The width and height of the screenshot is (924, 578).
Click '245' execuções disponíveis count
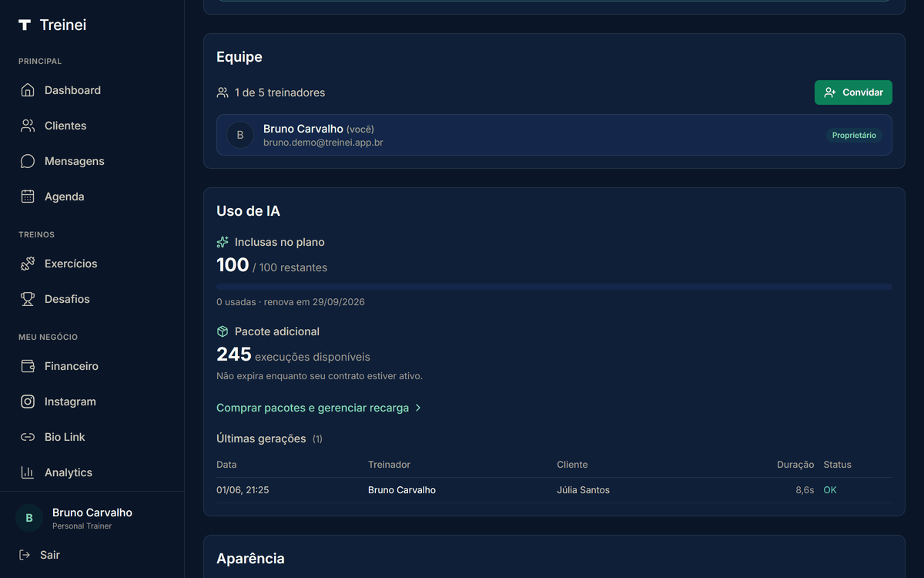[234, 355]
